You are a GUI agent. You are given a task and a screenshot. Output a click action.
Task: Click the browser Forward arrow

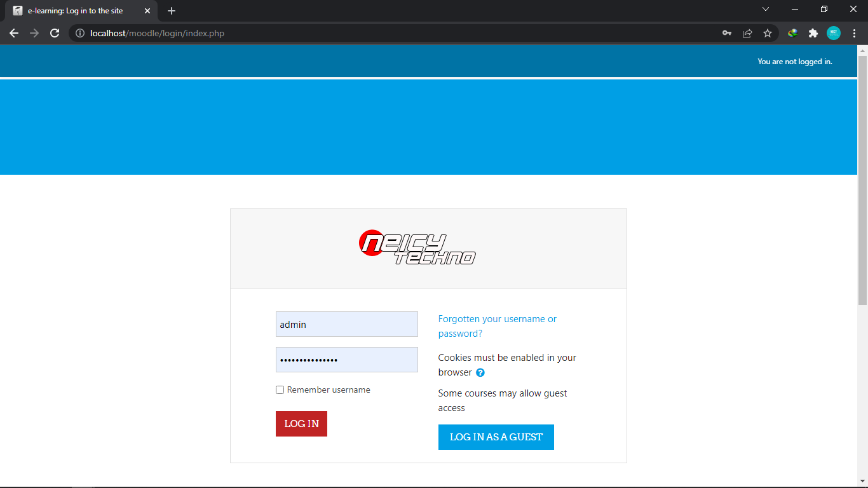click(34, 33)
